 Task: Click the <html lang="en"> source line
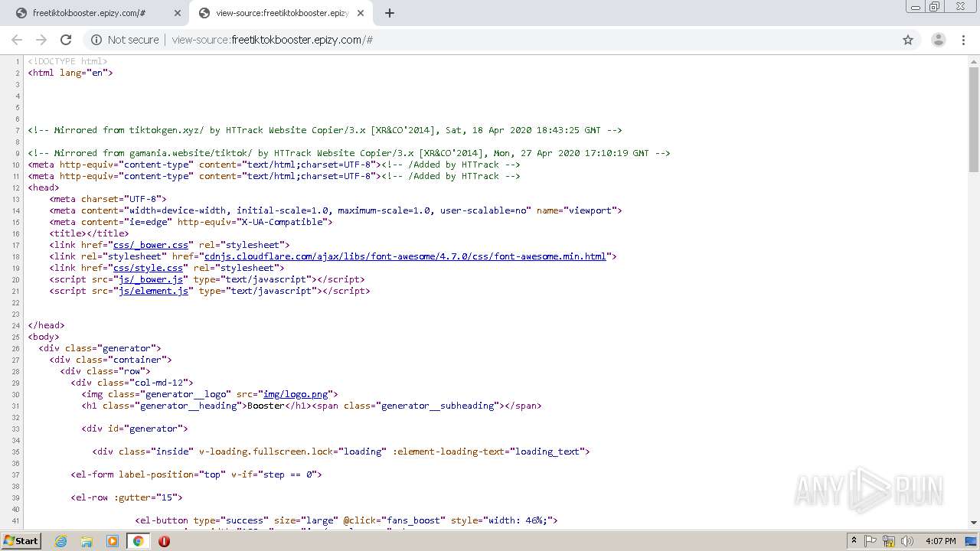(70, 73)
